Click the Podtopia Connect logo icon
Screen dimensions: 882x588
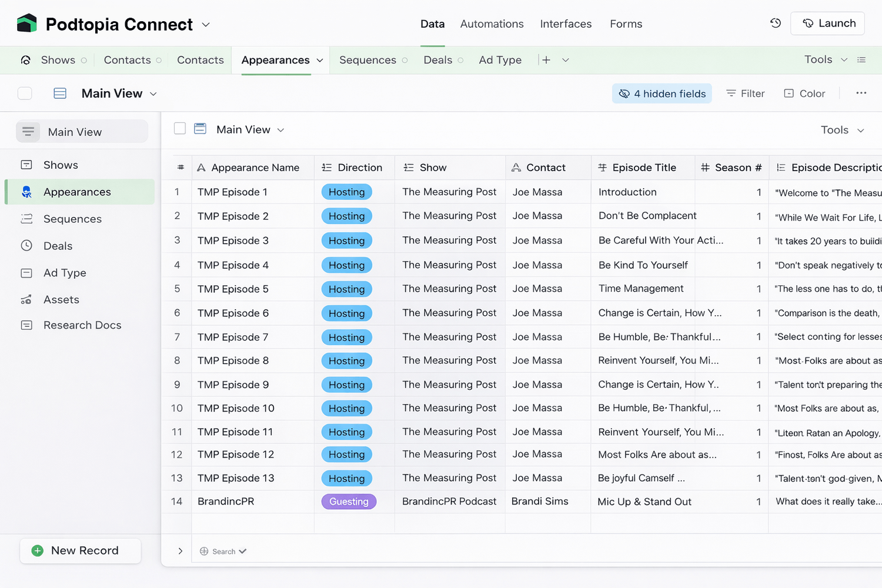pyautogui.click(x=27, y=24)
